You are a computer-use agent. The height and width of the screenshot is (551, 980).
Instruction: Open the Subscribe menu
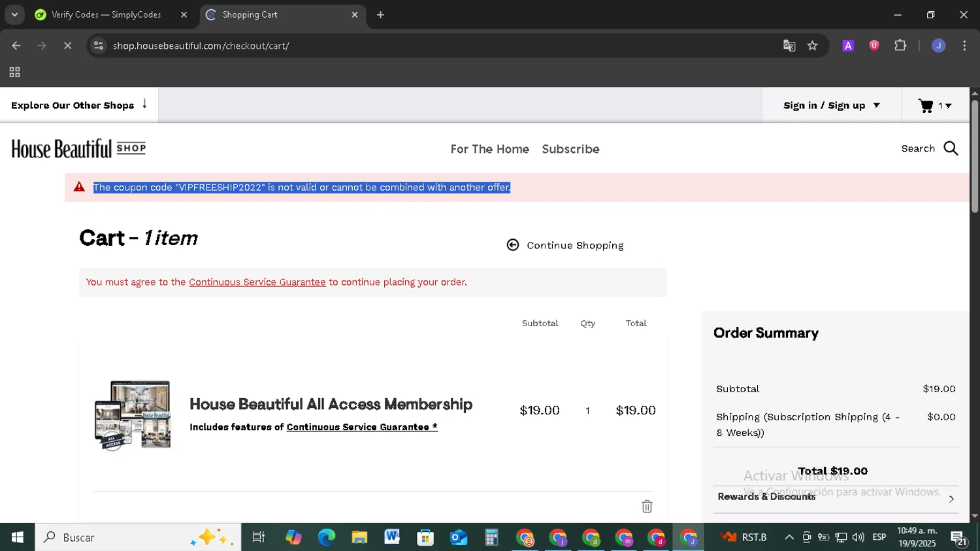pos(570,149)
